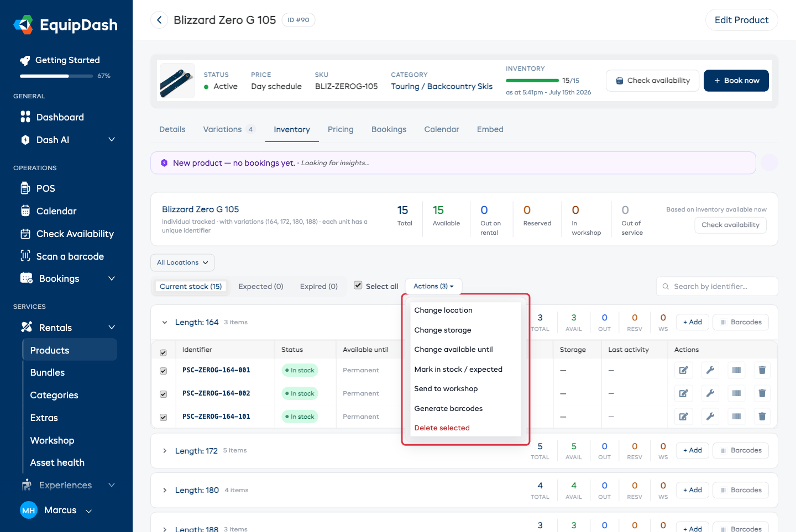Image resolution: width=796 pixels, height=532 pixels.
Task: Expand the Length: 180 group
Action: click(165, 490)
